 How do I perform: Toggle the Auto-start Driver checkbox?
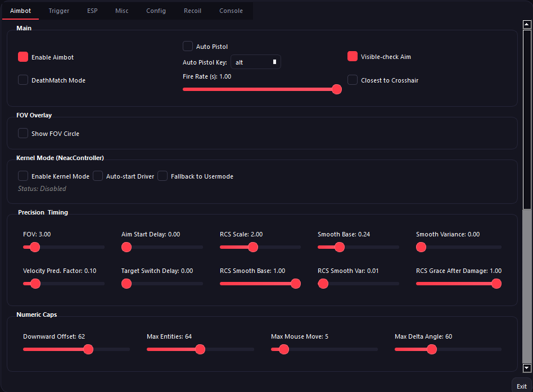click(98, 176)
